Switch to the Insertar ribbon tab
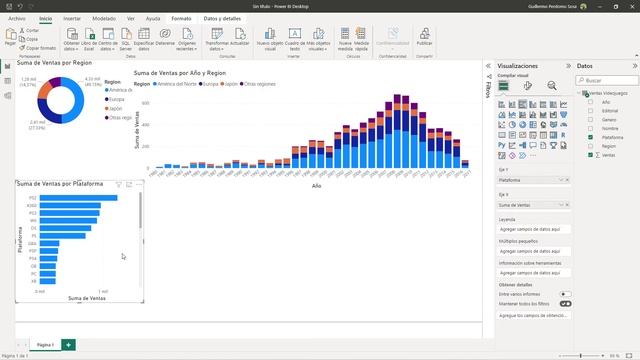Image resolution: width=640 pixels, height=360 pixels. click(72, 19)
